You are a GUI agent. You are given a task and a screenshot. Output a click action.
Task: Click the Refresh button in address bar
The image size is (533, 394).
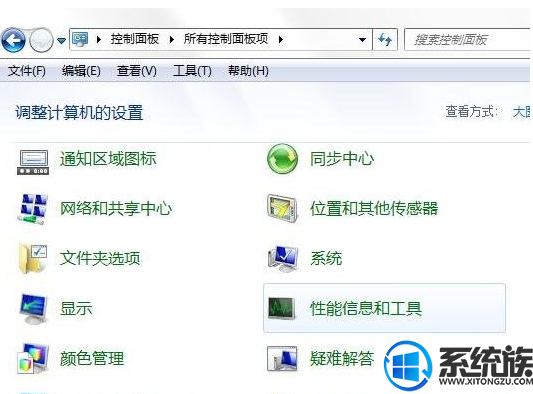385,40
